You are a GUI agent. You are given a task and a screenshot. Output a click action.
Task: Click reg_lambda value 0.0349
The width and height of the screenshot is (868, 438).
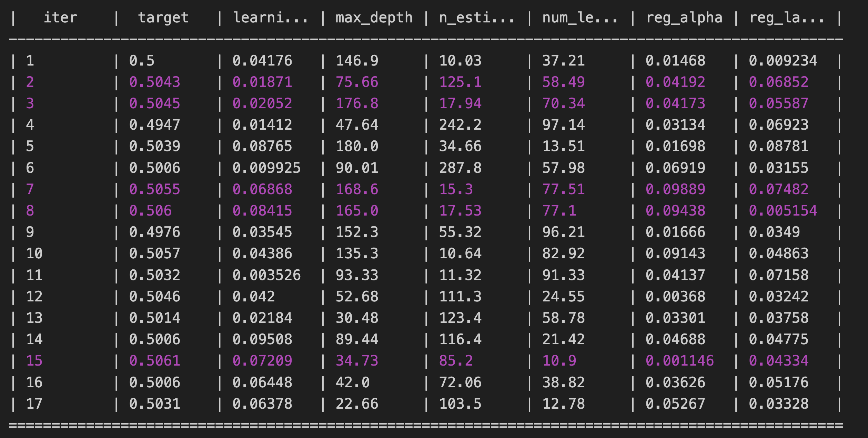(x=774, y=232)
